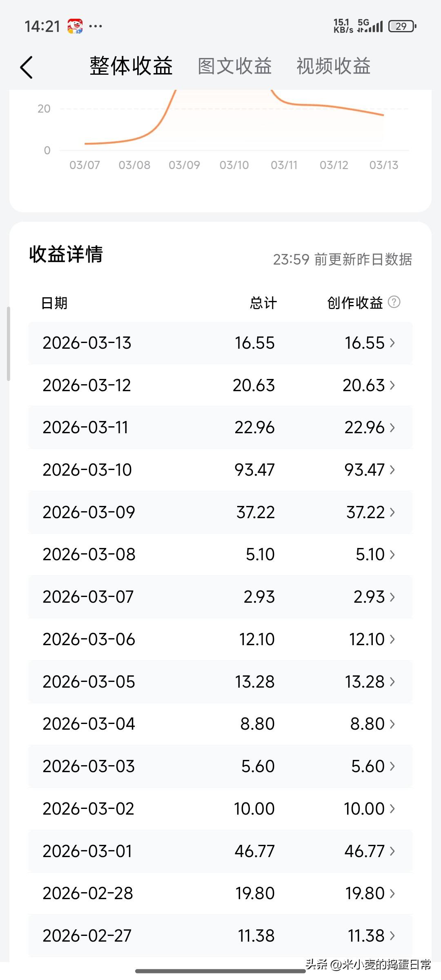Open the 2026-02-28 earnings row
Image resolution: width=441 pixels, height=980 pixels.
[x=220, y=893]
